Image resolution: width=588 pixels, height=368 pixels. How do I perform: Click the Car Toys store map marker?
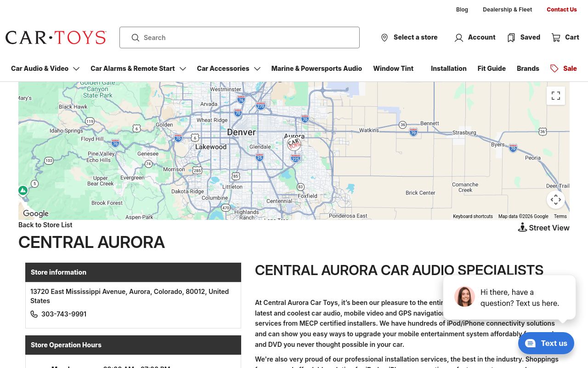pyautogui.click(x=294, y=144)
